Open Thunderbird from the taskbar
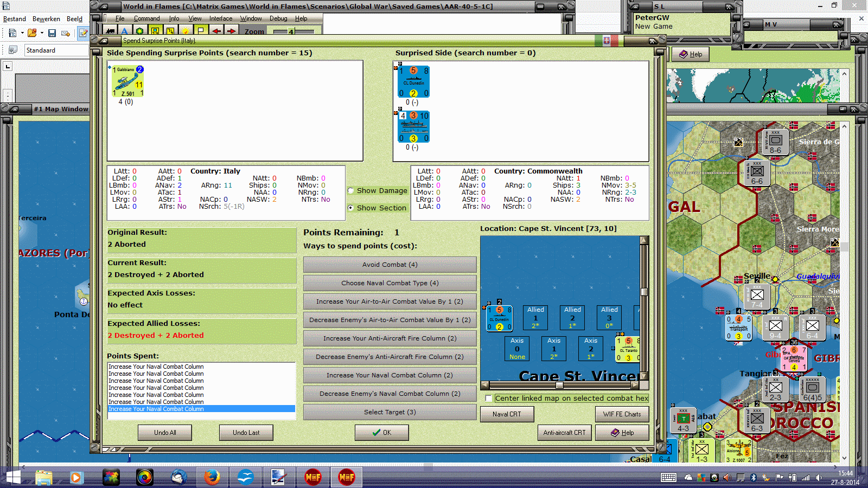The width and height of the screenshot is (868, 488). click(178, 477)
